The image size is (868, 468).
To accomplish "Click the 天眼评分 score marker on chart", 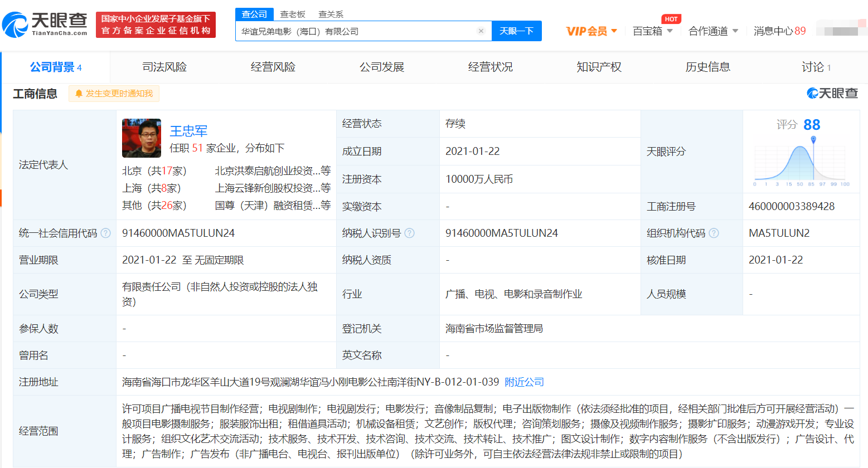I will (813, 139).
